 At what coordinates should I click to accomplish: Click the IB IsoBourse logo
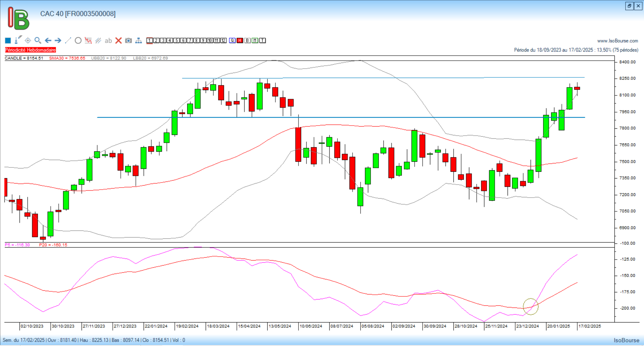[18, 18]
